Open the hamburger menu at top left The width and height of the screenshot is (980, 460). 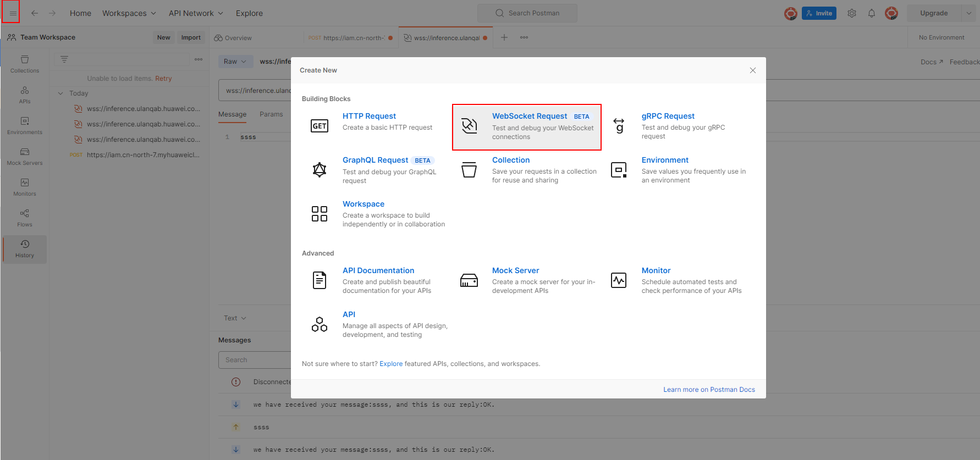point(13,13)
